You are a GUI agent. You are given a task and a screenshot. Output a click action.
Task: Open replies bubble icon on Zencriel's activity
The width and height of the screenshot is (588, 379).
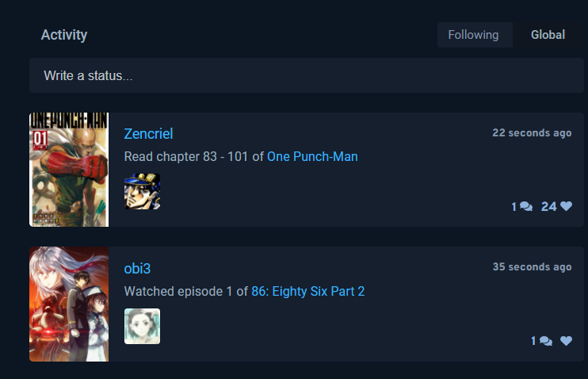[x=526, y=206]
